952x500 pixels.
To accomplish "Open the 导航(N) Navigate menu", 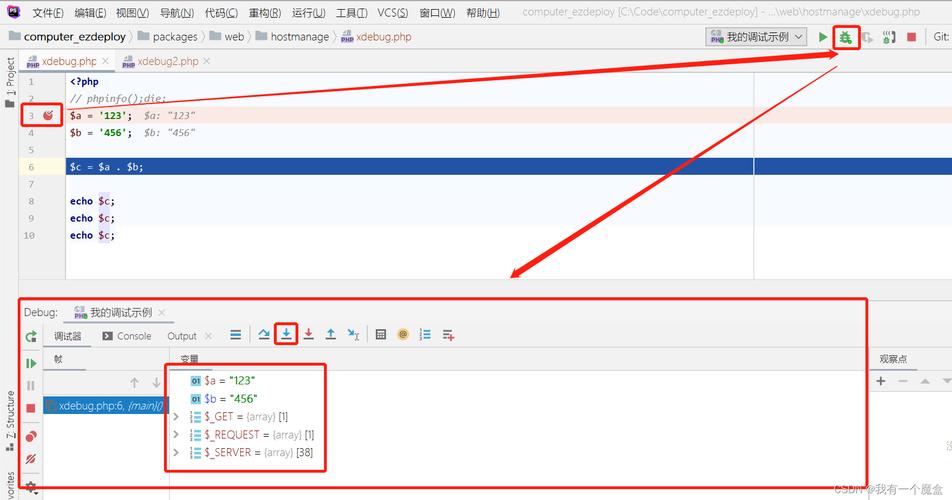I will (177, 13).
